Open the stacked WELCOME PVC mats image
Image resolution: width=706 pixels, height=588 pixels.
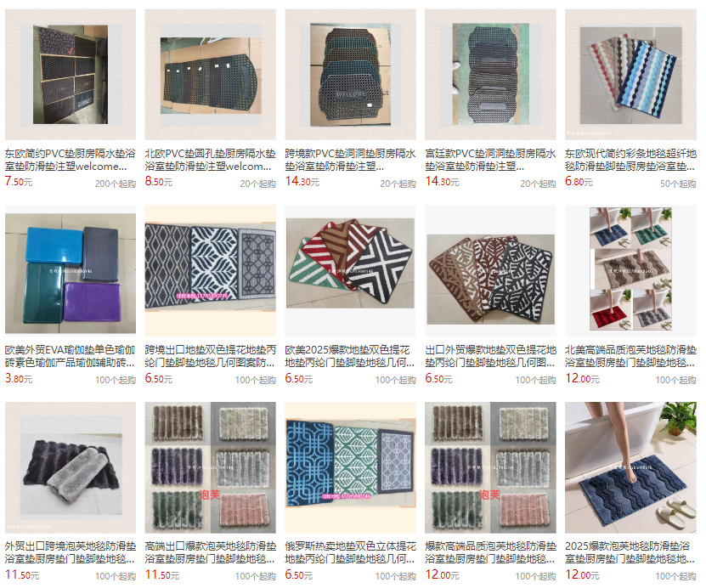tap(350, 75)
